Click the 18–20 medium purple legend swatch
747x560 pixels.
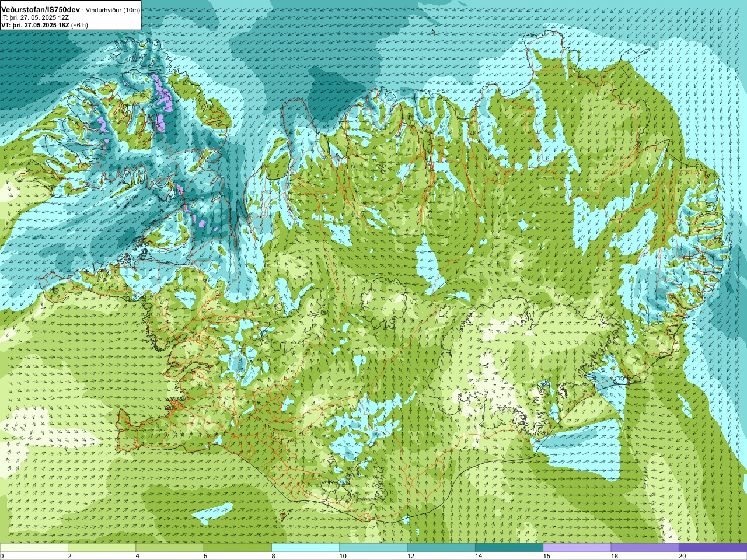click(645, 547)
